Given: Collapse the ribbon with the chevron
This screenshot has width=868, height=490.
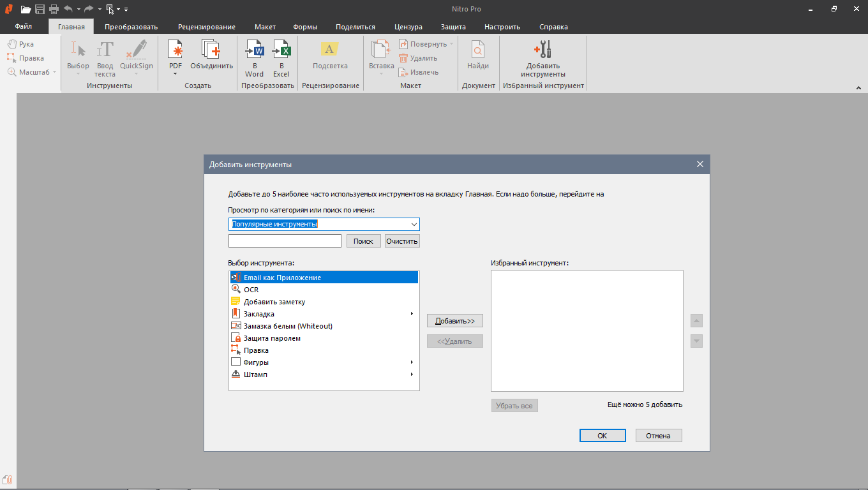Looking at the screenshot, I should pyautogui.click(x=858, y=87).
